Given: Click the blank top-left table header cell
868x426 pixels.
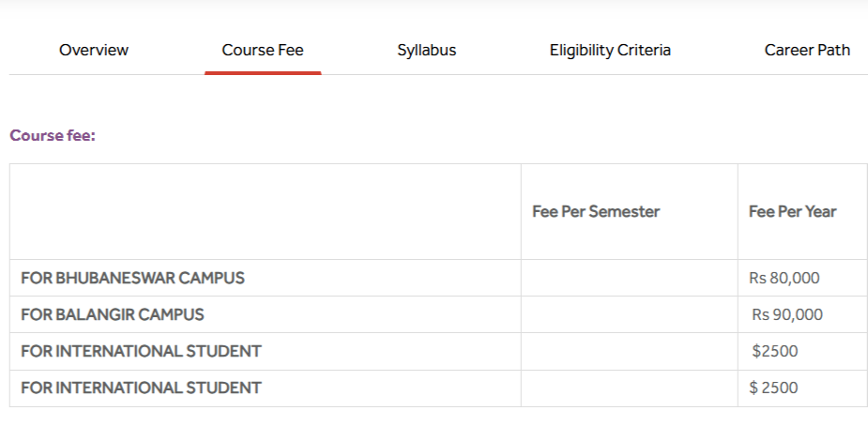Looking at the screenshot, I should point(265,212).
